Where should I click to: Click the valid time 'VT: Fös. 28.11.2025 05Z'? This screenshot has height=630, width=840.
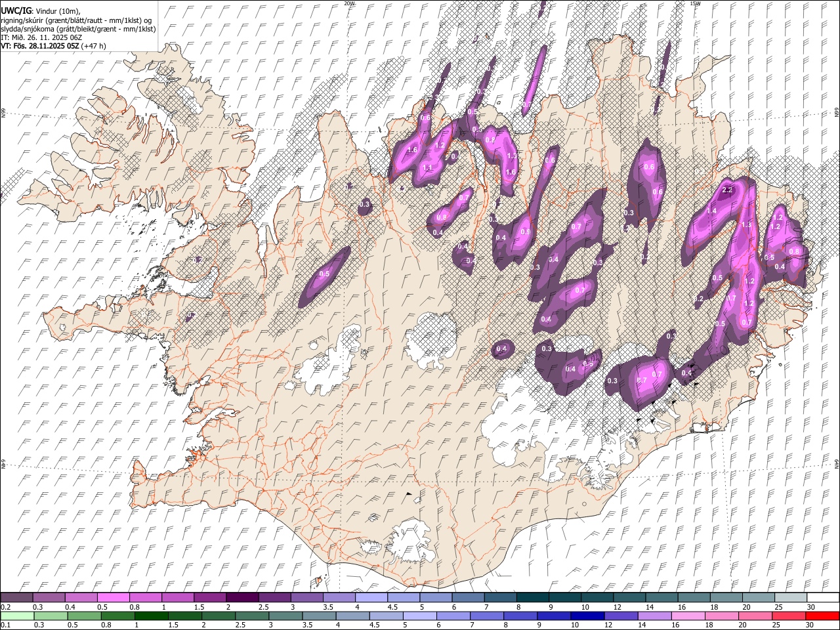pyautogui.click(x=39, y=46)
